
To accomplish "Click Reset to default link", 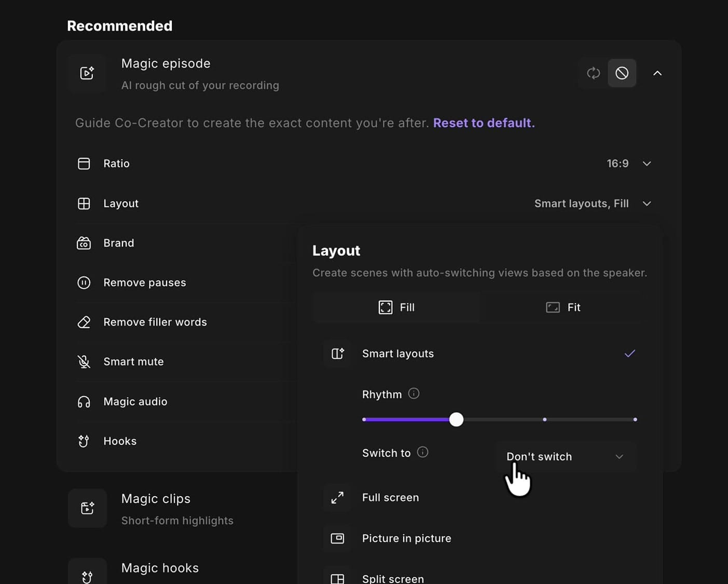I will tap(484, 123).
